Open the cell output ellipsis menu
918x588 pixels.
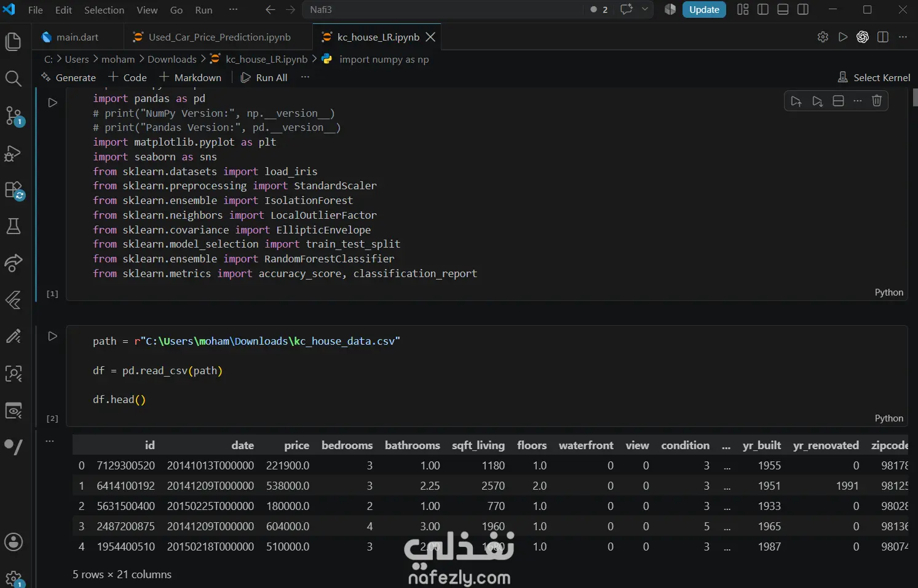[x=50, y=441]
